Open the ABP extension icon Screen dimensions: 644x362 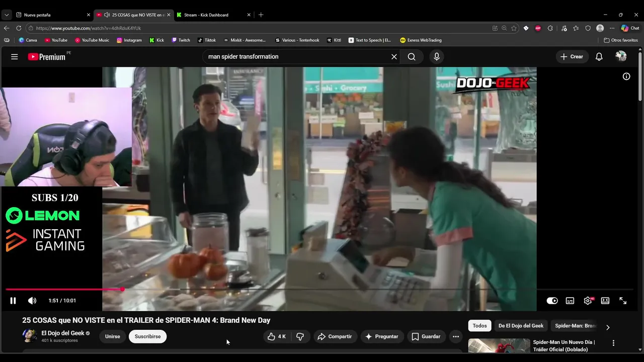coord(538,28)
